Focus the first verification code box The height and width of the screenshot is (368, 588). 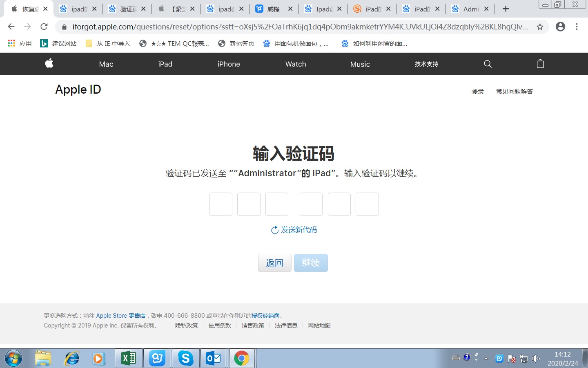(221, 204)
